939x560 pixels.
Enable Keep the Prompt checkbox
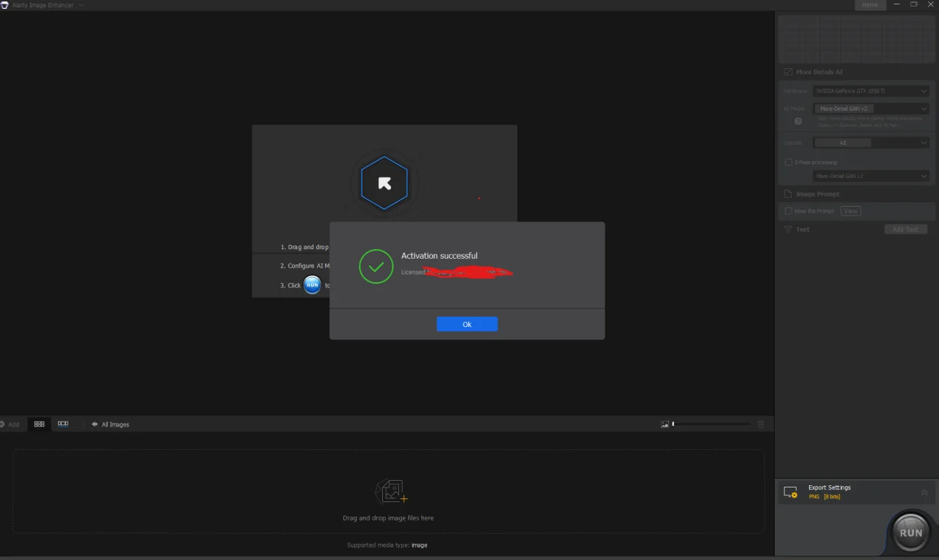click(x=788, y=211)
